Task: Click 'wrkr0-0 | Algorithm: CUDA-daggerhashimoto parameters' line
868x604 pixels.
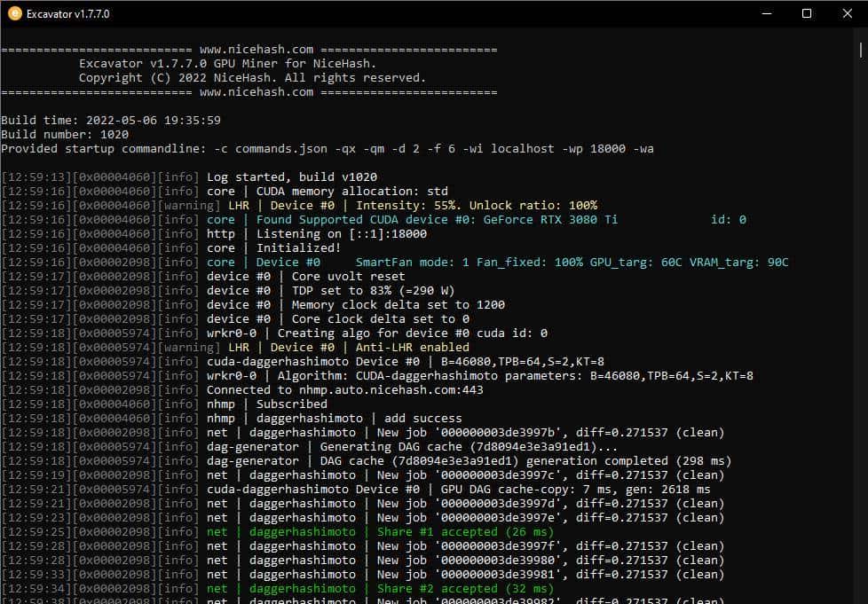Action: (377, 375)
